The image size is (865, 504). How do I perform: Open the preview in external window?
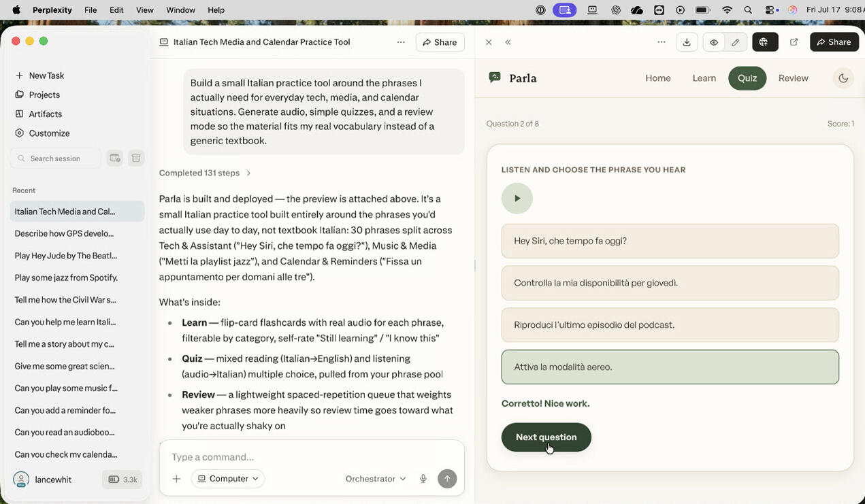794,42
